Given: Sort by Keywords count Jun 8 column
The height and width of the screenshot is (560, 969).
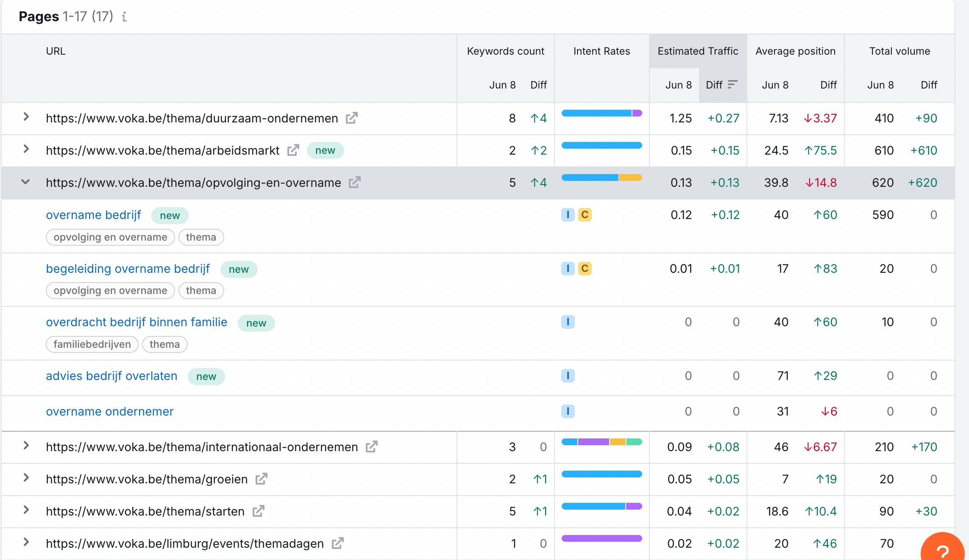Looking at the screenshot, I should 502,85.
